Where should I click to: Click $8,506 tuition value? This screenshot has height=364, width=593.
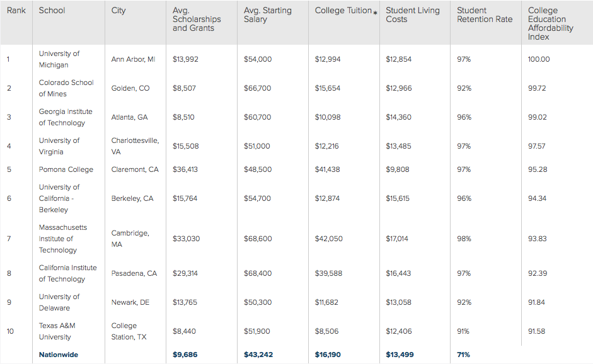(326, 331)
